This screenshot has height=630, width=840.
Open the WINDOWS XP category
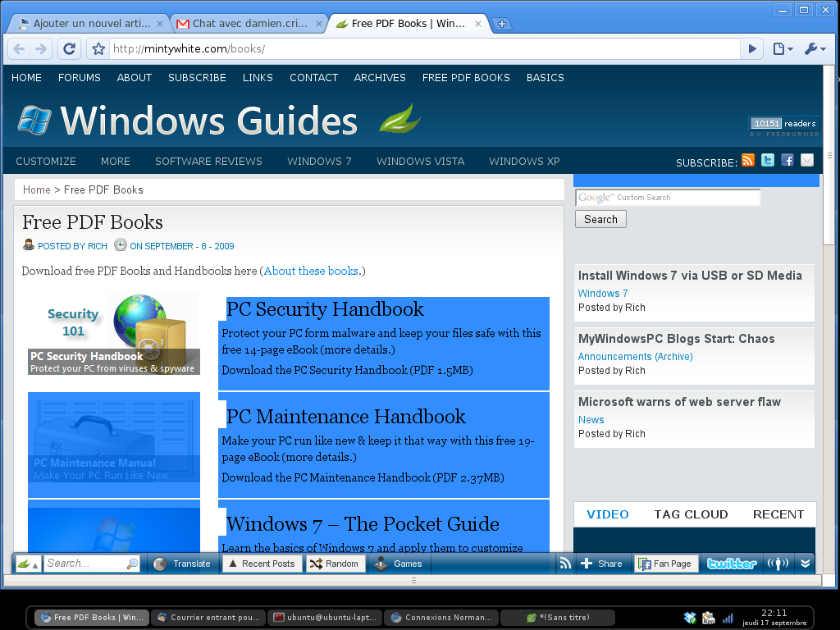pos(524,162)
